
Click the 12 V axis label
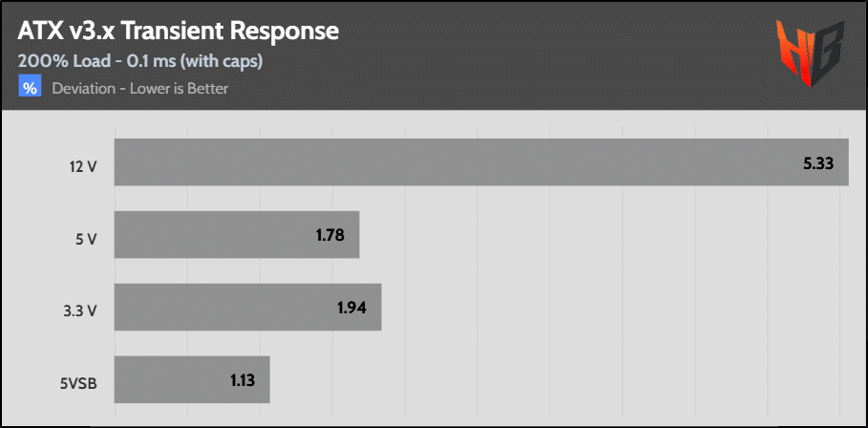(x=83, y=164)
